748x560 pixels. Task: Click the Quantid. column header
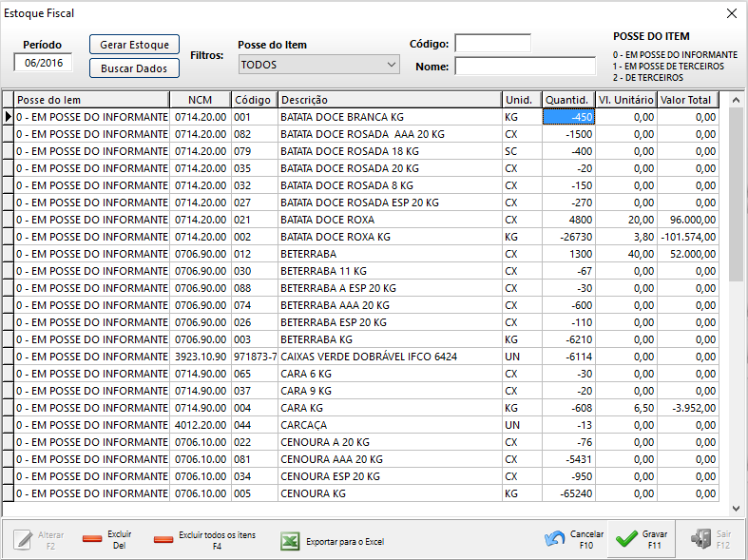coord(568,100)
